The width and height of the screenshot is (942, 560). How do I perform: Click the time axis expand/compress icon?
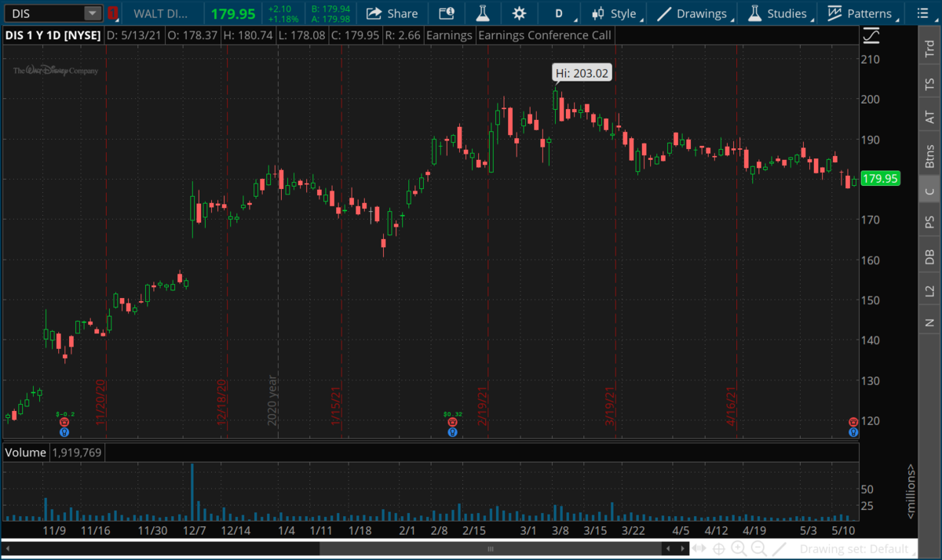[x=700, y=549]
